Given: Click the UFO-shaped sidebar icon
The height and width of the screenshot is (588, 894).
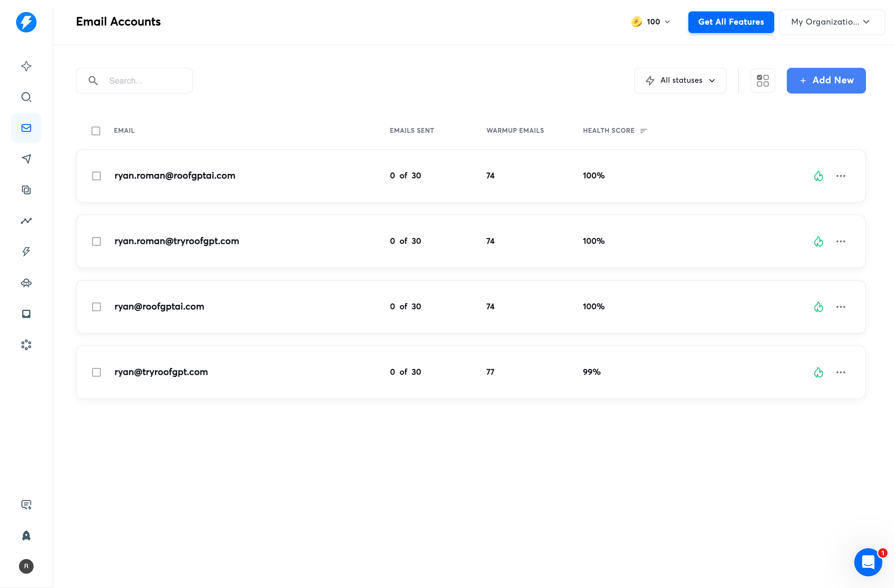Looking at the screenshot, I should pyautogui.click(x=26, y=283).
